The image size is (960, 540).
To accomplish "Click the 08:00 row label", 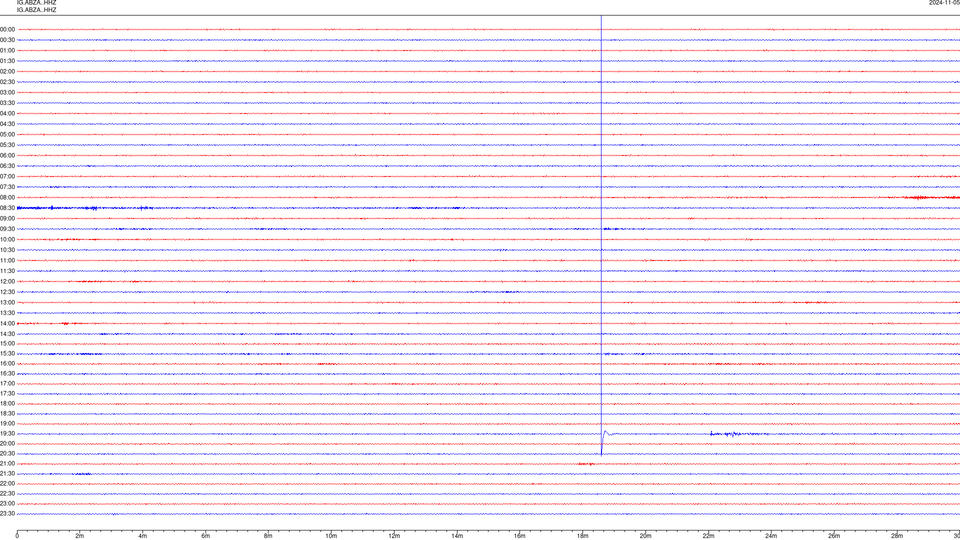I will pyautogui.click(x=7, y=198).
